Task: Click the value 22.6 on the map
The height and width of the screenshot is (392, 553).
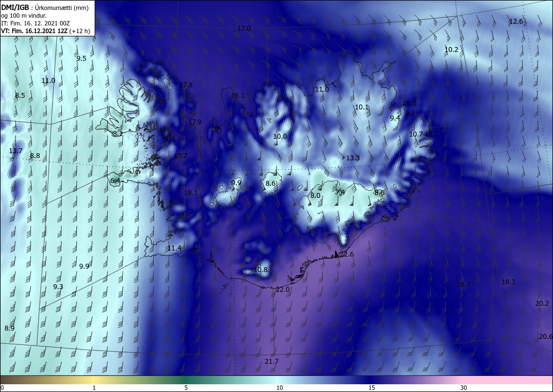Action: coord(347,254)
